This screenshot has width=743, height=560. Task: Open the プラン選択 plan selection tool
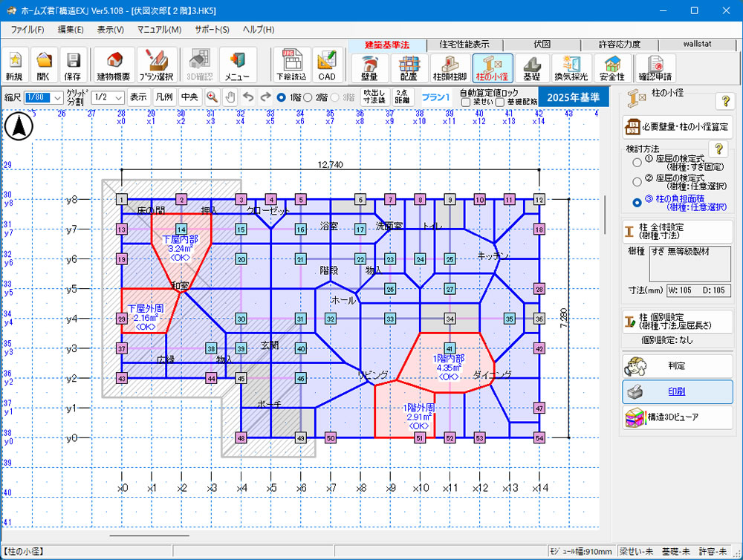tap(155, 65)
